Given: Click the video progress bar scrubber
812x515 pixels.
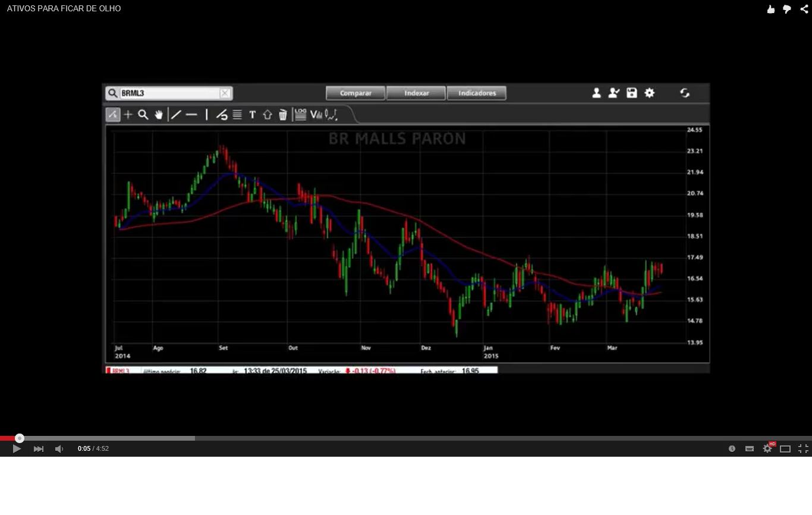Looking at the screenshot, I should coord(20,438).
